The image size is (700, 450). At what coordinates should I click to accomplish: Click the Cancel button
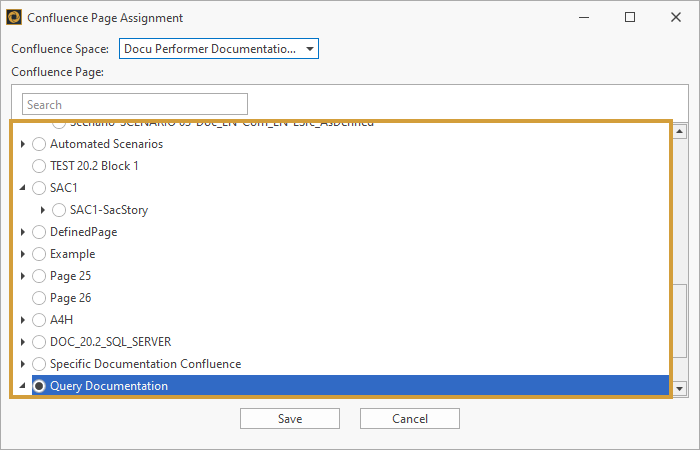tap(410, 419)
